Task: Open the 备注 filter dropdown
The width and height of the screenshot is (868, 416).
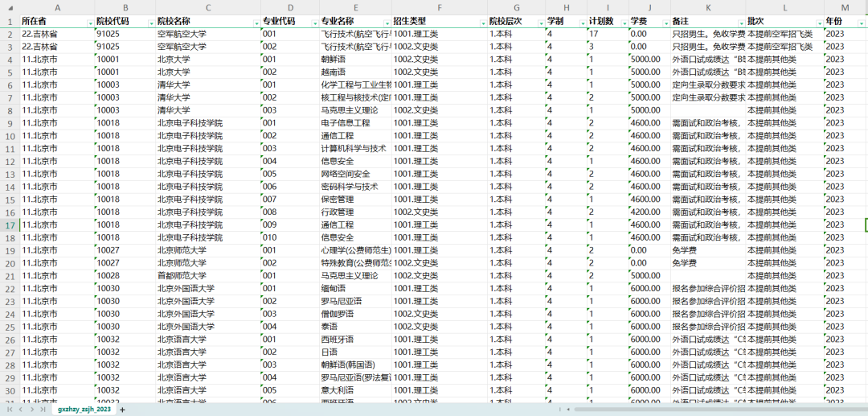Action: tap(741, 23)
